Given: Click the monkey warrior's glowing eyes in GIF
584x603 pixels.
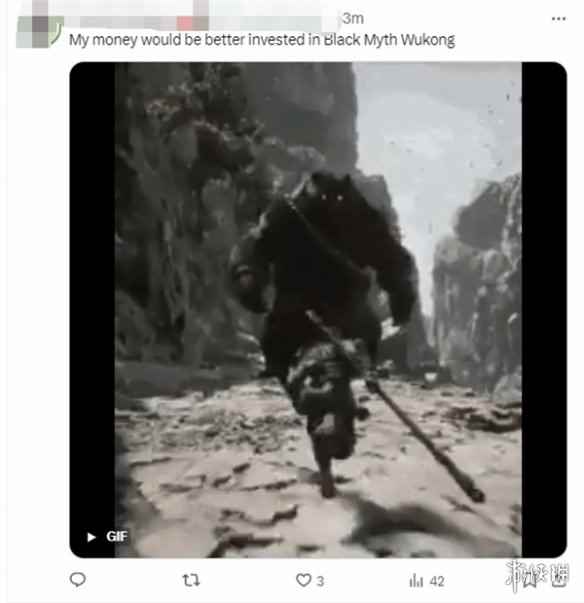Looking at the screenshot, I should click(332, 198).
